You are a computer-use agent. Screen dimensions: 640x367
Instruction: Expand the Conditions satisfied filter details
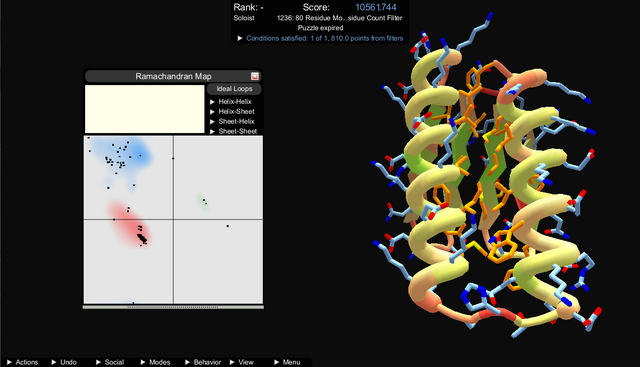(320, 38)
